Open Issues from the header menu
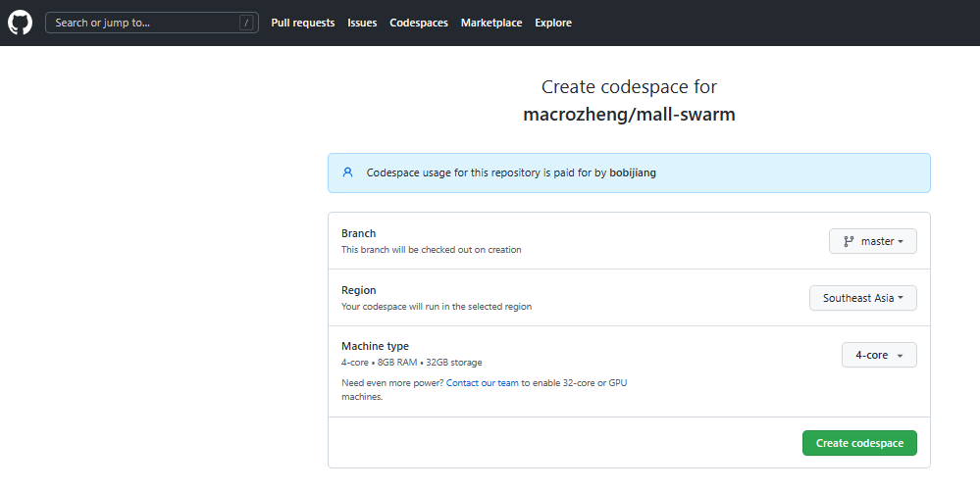 [x=362, y=23]
